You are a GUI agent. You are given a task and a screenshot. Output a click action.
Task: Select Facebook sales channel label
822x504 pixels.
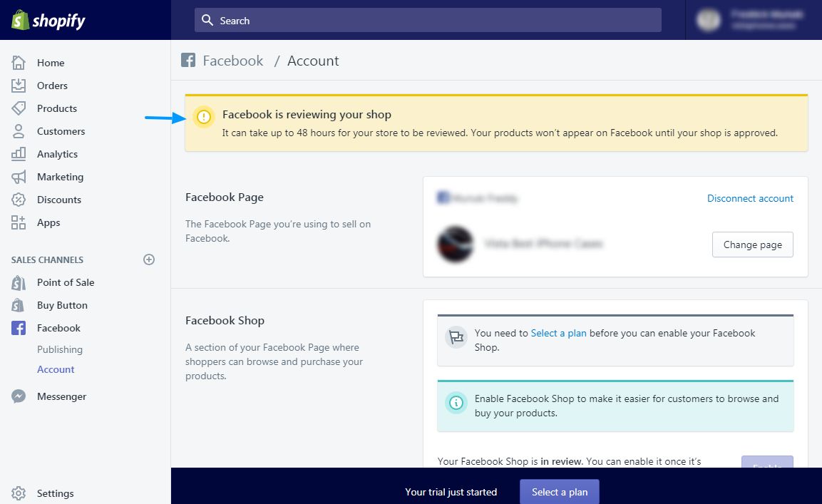pos(58,328)
